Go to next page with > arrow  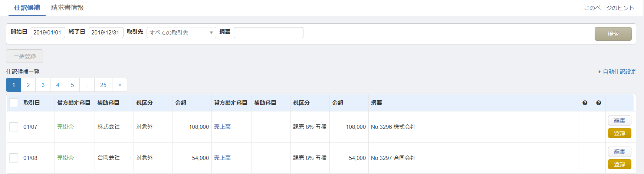click(119, 85)
